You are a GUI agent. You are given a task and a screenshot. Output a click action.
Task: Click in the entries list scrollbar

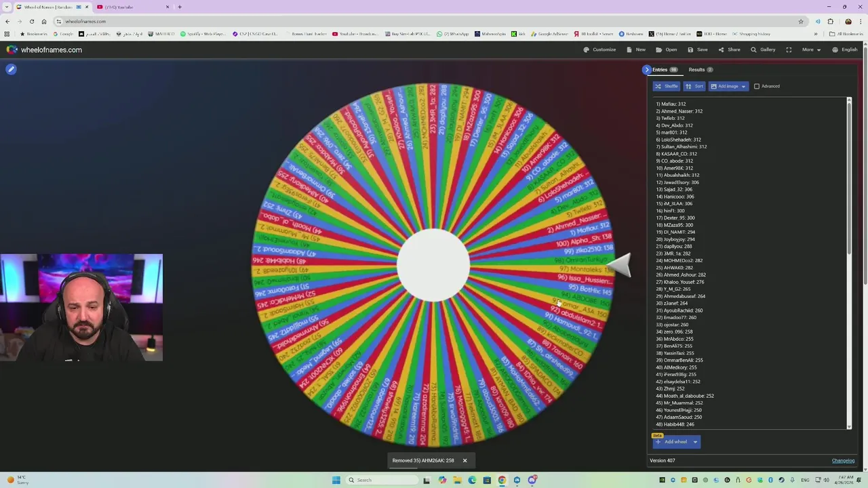848,263
